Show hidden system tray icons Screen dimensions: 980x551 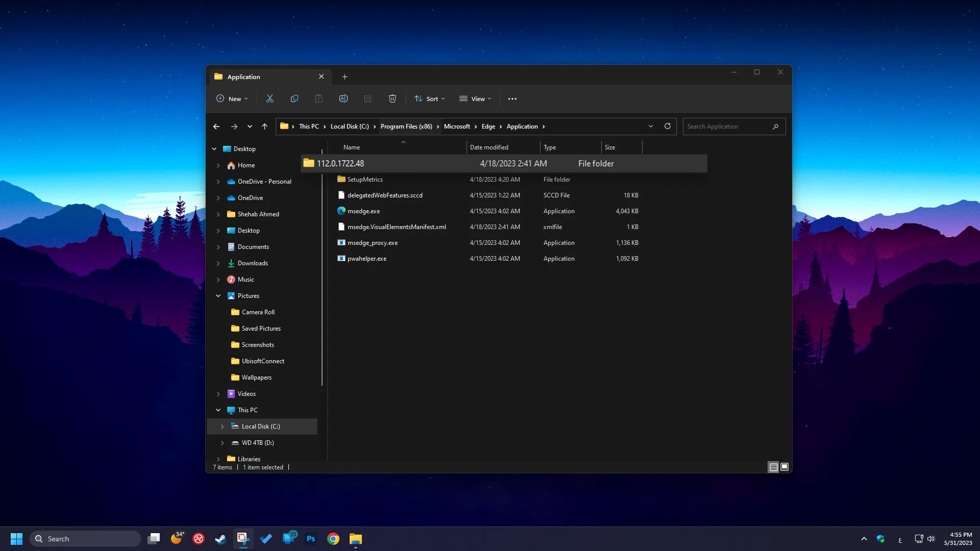[864, 539]
